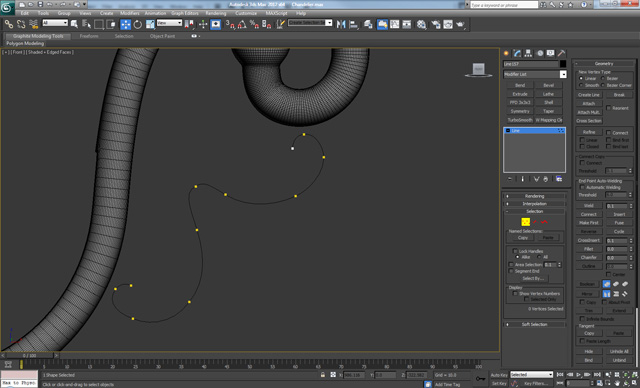Switch to the Modify command panel

[x=518, y=53]
